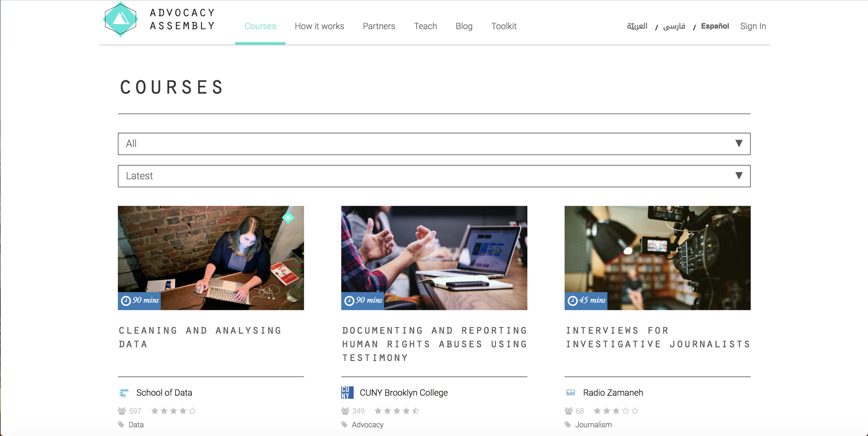The height and width of the screenshot is (436, 868).
Task: Select the Toolkit navigation item
Action: coord(503,26)
